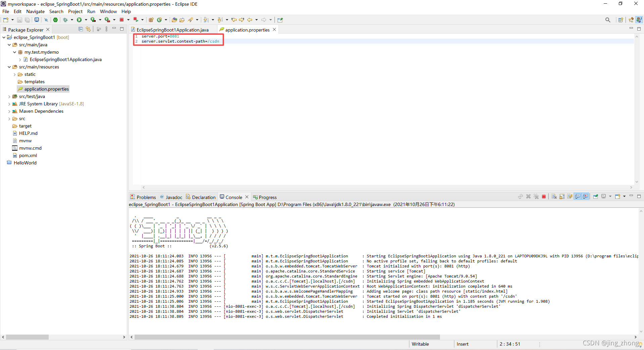Image resolution: width=644 pixels, height=350 pixels.
Task: Expand the static folder
Action: click(x=14, y=74)
